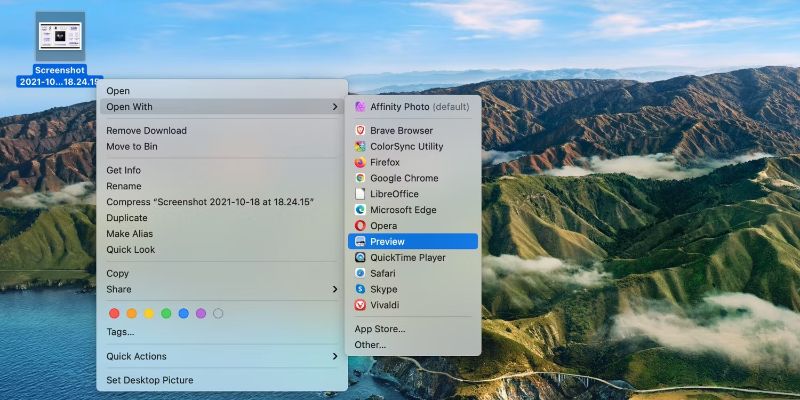Apply the red color tag
Image resolution: width=800 pixels, height=400 pixels.
click(114, 313)
